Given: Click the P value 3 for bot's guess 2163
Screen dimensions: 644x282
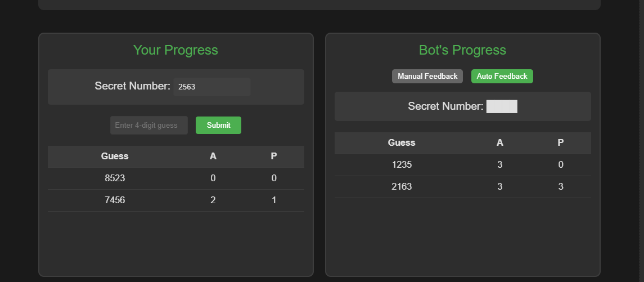Looking at the screenshot, I should coord(561,186).
